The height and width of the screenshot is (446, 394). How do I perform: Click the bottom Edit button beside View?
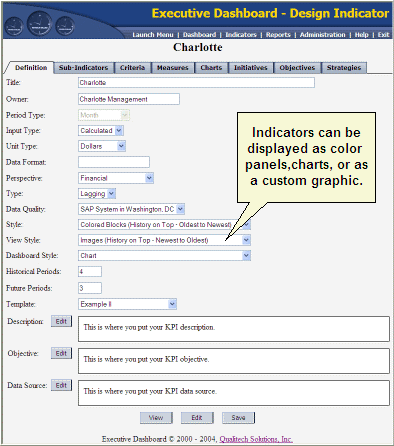(x=197, y=418)
